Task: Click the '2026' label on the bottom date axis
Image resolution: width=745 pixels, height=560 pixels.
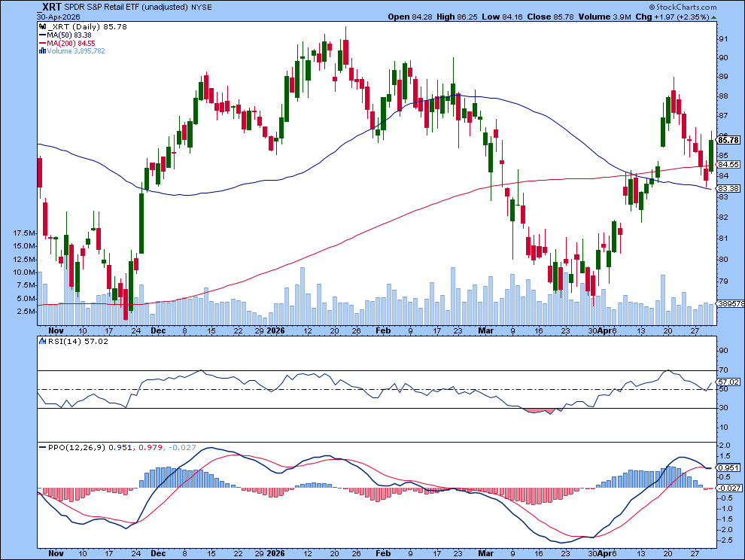Action: tap(275, 553)
